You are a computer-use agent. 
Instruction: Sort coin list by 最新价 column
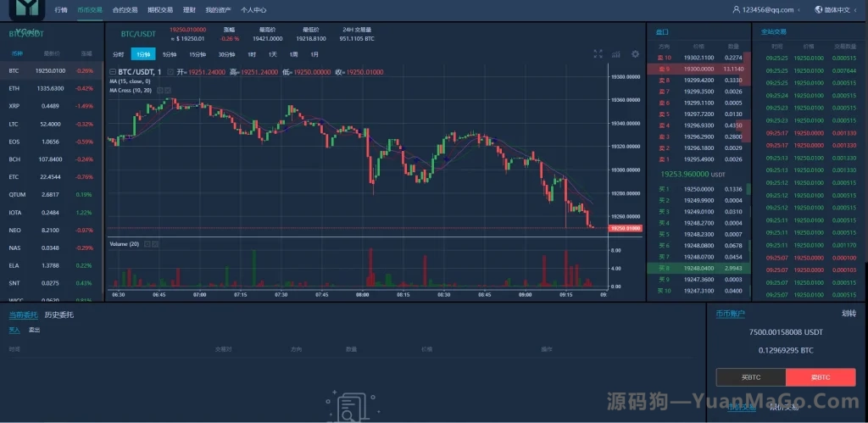coord(52,53)
